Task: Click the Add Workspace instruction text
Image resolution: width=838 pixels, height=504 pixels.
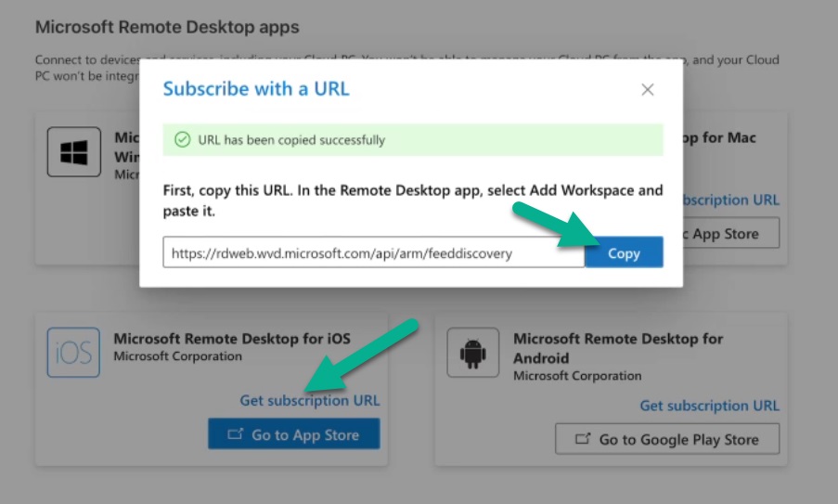Action: pyautogui.click(x=413, y=200)
